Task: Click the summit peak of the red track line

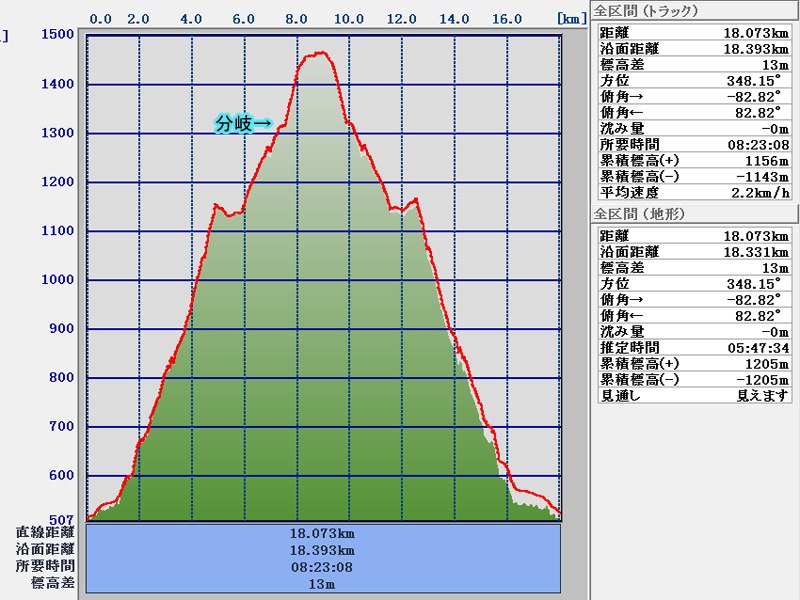Action: point(320,52)
